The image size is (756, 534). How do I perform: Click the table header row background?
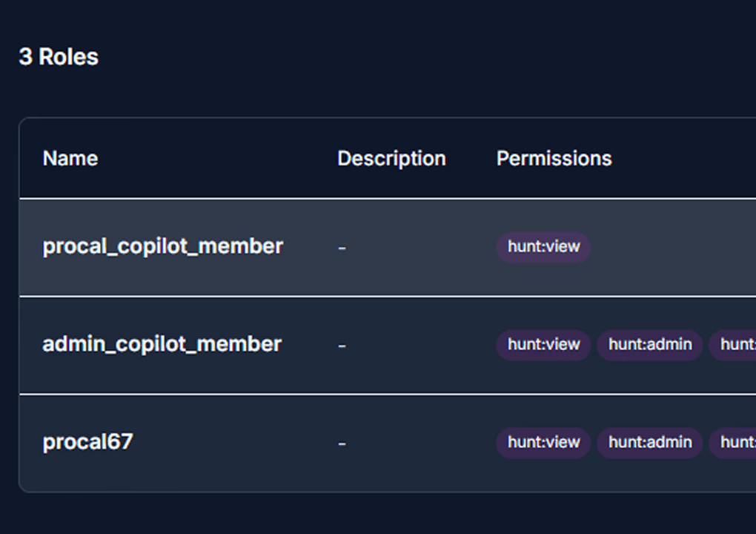pos(388,158)
